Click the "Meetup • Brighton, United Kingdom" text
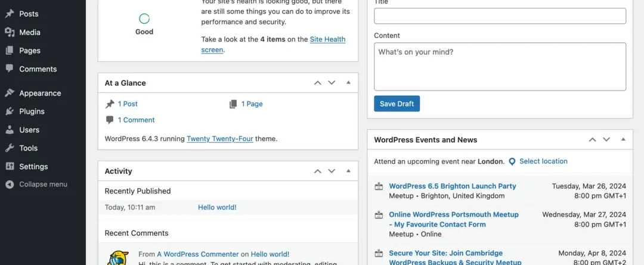Viewport: 644px width, 265px height. 447,196
